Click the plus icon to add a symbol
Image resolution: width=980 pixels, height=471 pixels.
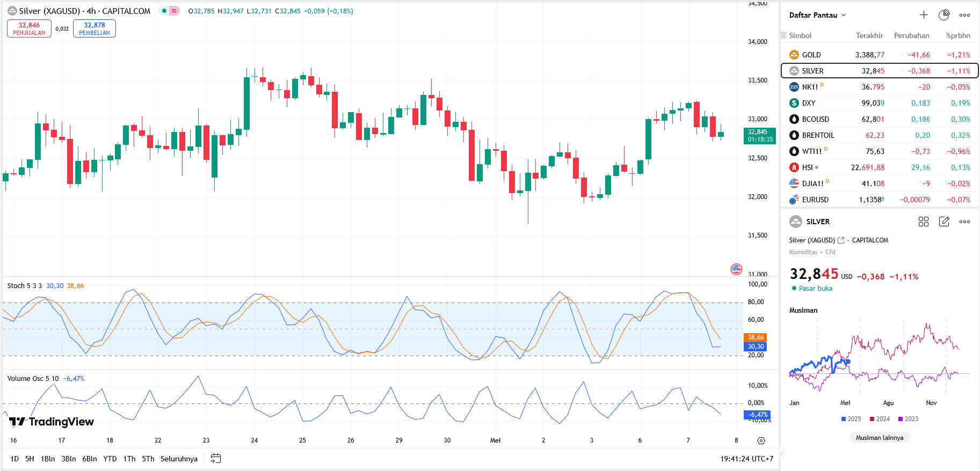click(x=924, y=15)
